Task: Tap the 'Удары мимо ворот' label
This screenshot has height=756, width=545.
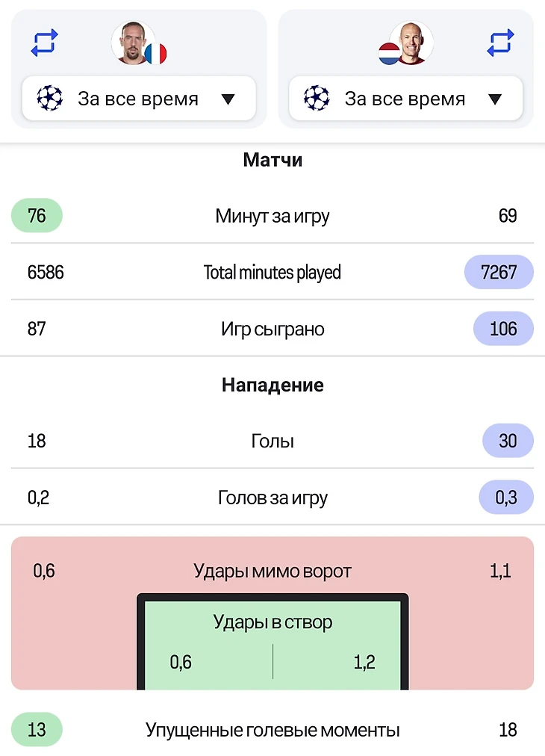Action: click(x=272, y=571)
